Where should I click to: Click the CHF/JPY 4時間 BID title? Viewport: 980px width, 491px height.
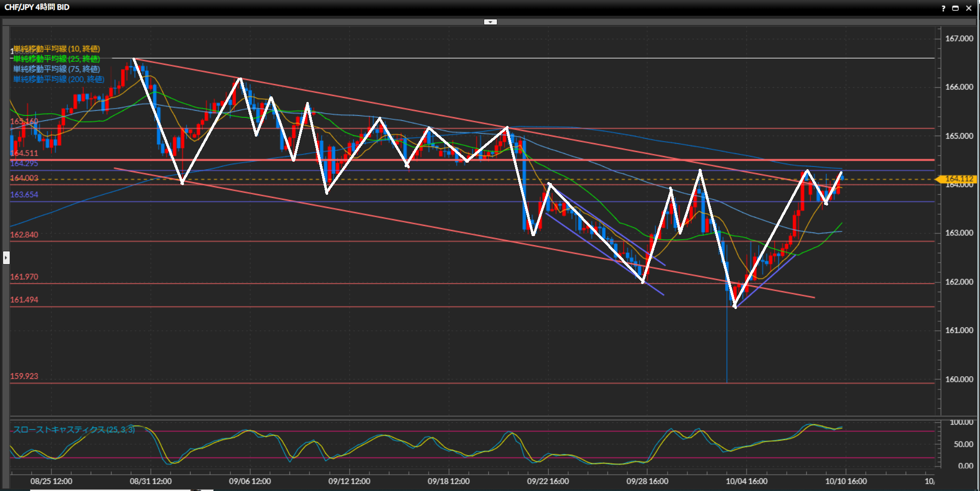[x=37, y=7]
